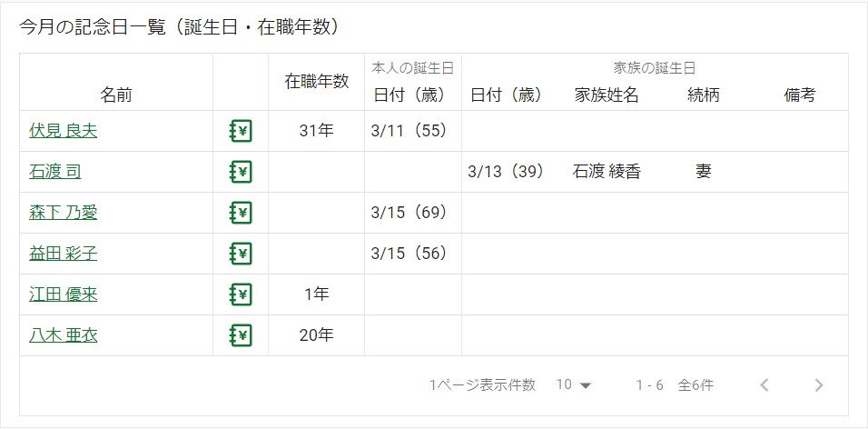
Task: Open the employee link 森下 乃愛
Action: [x=64, y=213]
